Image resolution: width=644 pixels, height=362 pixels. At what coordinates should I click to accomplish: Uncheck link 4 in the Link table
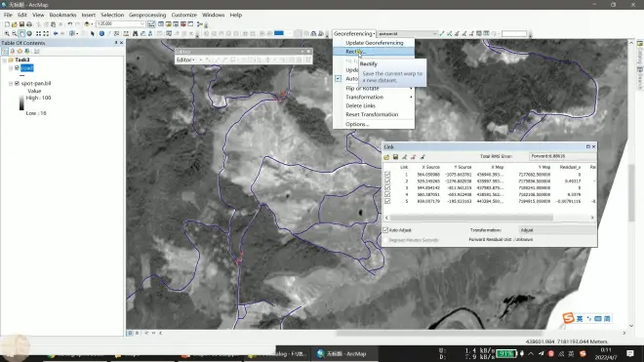387,195
